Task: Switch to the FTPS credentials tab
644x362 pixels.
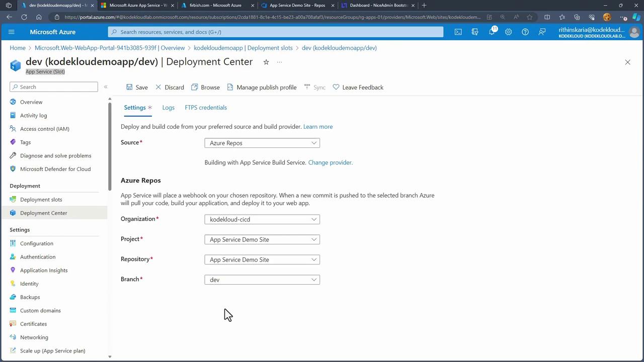Action: click(206, 108)
